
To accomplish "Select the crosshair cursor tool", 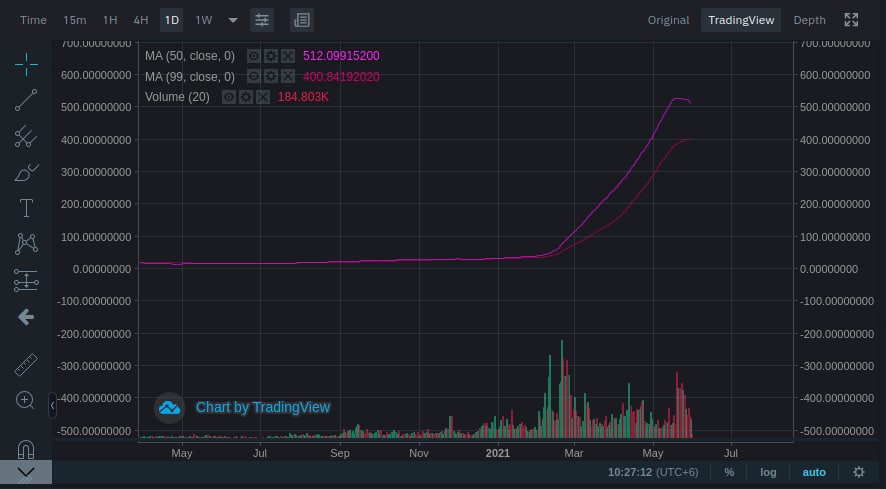I will point(26,64).
